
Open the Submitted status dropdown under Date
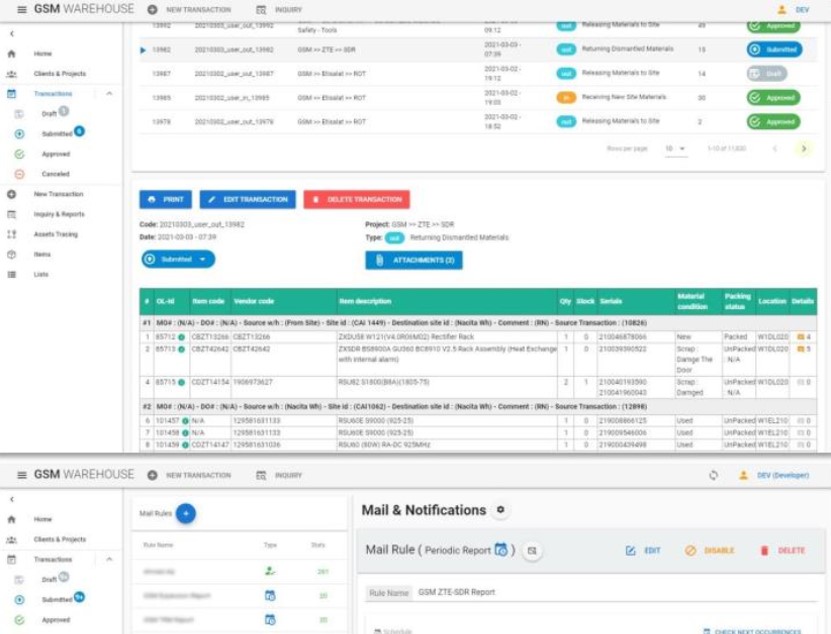coord(178,259)
